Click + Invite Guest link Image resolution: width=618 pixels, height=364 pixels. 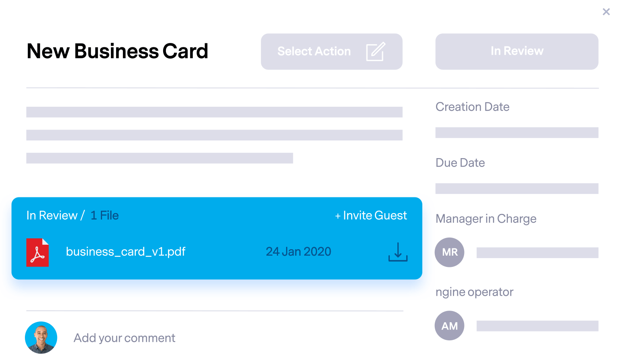[x=371, y=216]
